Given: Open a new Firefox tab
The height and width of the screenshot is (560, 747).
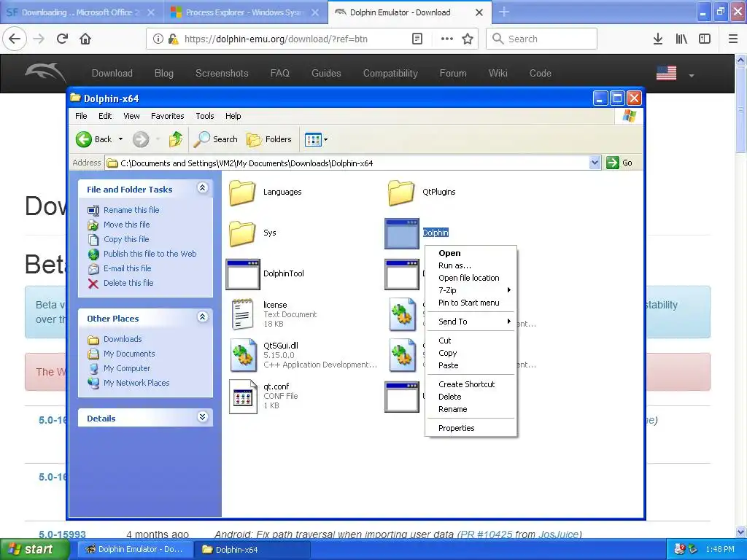Looking at the screenshot, I should click(504, 12).
